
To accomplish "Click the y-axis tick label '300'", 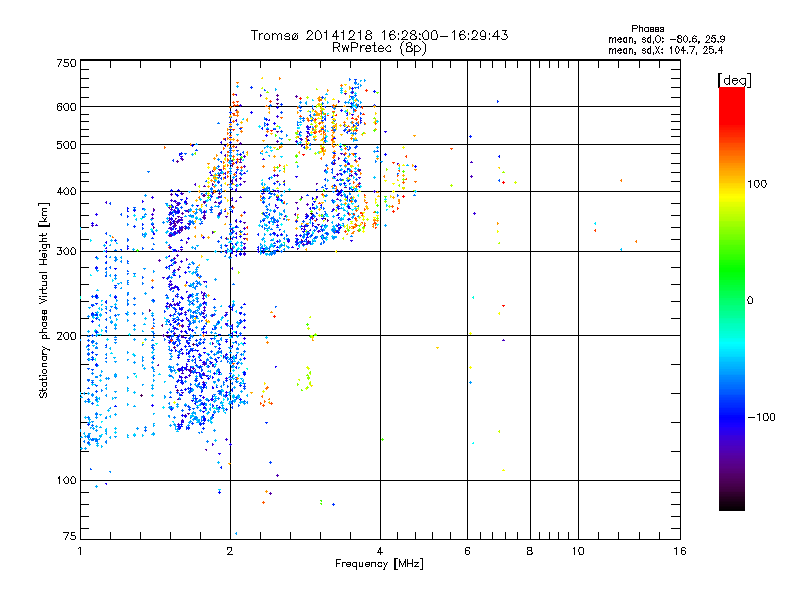I will (66, 252).
